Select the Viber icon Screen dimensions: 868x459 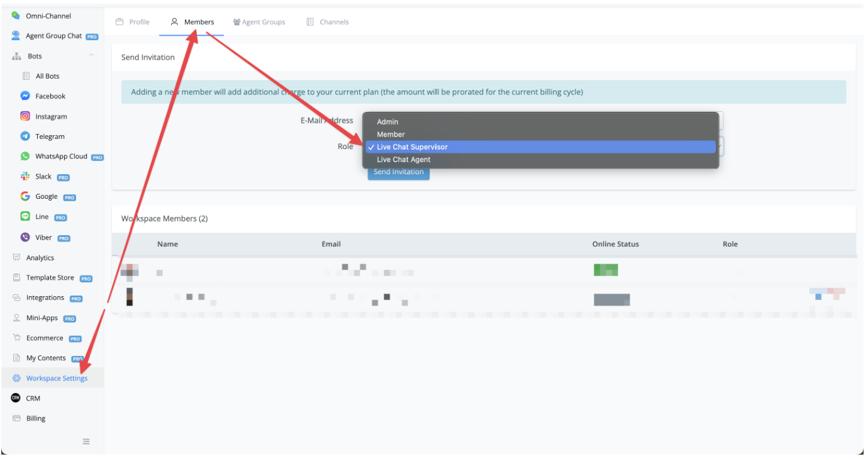tap(25, 238)
